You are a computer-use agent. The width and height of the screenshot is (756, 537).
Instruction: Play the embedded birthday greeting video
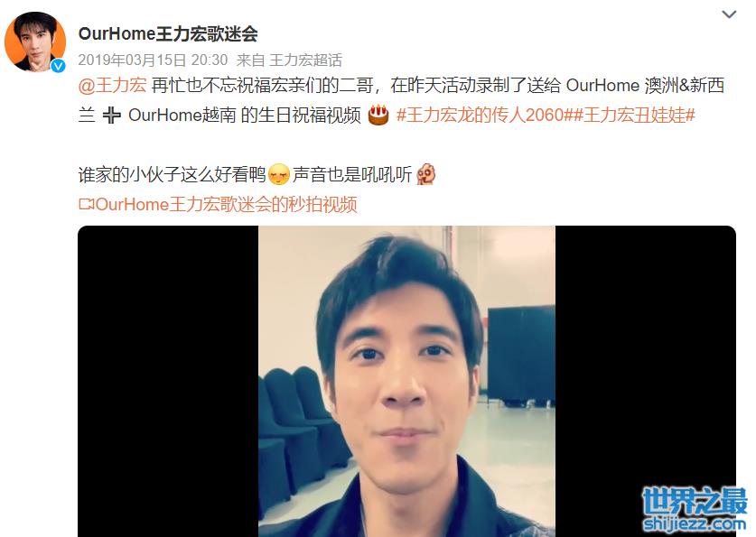coord(406,381)
